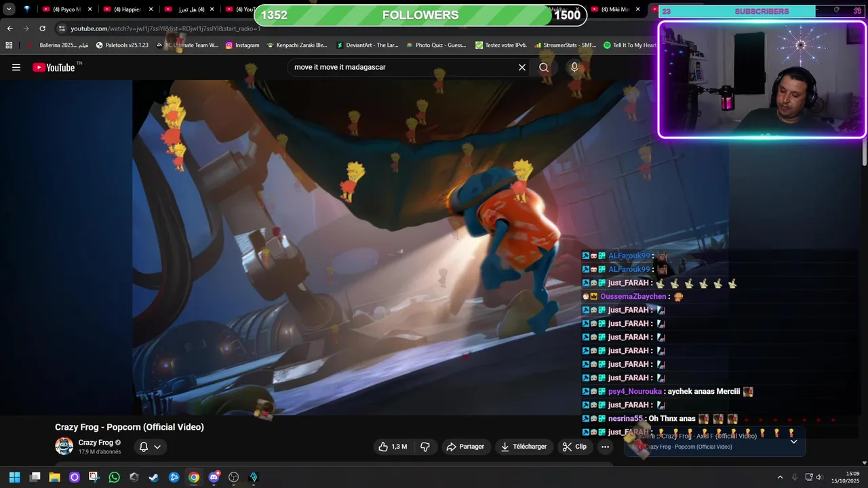868x488 pixels.
Task: Go back with the browser back arrow
Action: 9,28
